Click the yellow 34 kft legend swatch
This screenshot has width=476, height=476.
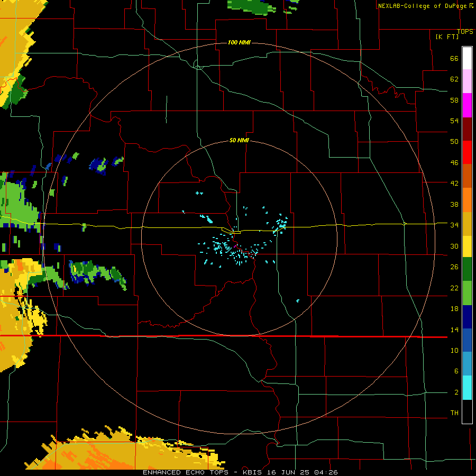point(467,246)
